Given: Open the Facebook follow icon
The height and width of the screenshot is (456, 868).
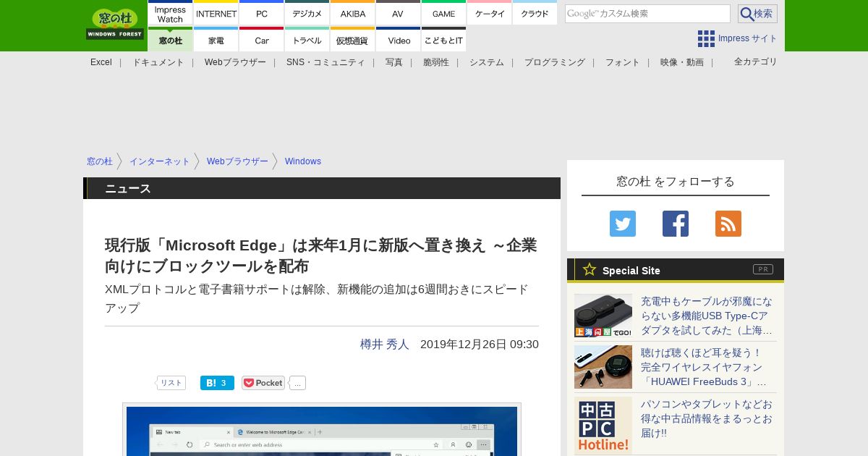Looking at the screenshot, I should (x=676, y=224).
